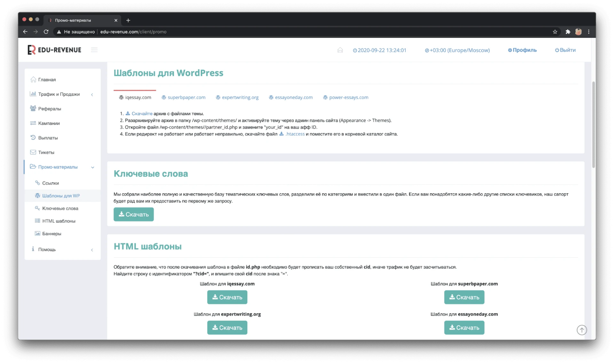Switch to the iqessay.com tab
The height and width of the screenshot is (364, 614).
click(135, 97)
